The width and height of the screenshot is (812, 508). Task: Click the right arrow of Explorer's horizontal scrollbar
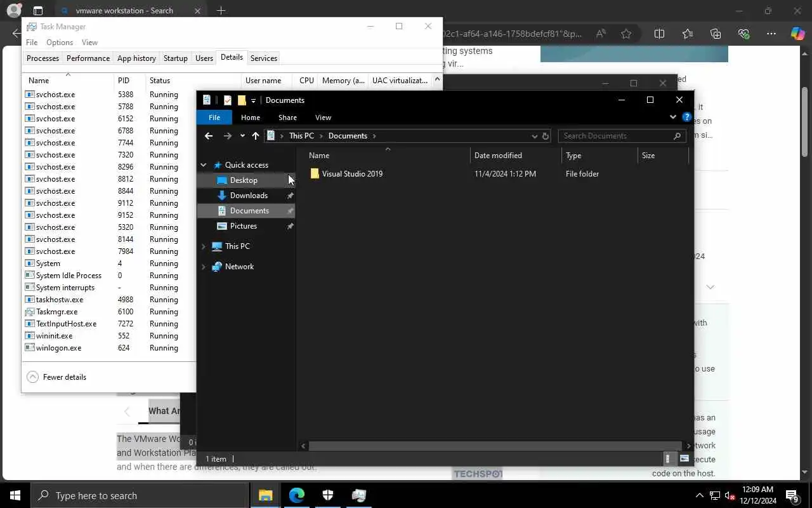(x=688, y=446)
